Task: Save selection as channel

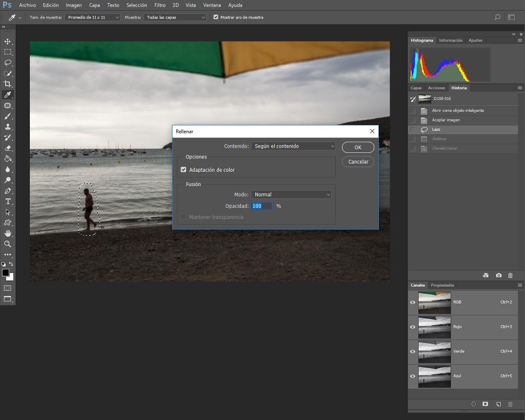Action: (x=485, y=404)
